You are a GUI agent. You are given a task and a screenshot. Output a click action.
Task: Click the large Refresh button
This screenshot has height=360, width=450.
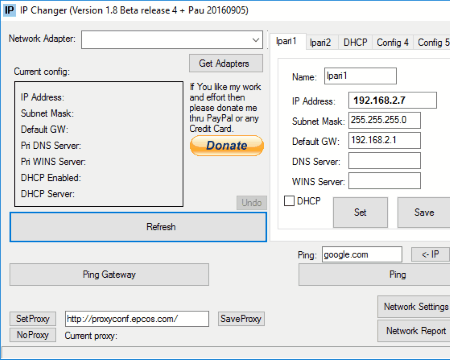[138, 227]
